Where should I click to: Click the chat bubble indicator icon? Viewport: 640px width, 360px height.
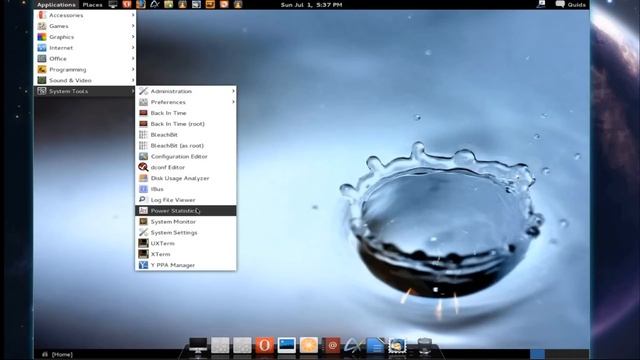point(560,4)
